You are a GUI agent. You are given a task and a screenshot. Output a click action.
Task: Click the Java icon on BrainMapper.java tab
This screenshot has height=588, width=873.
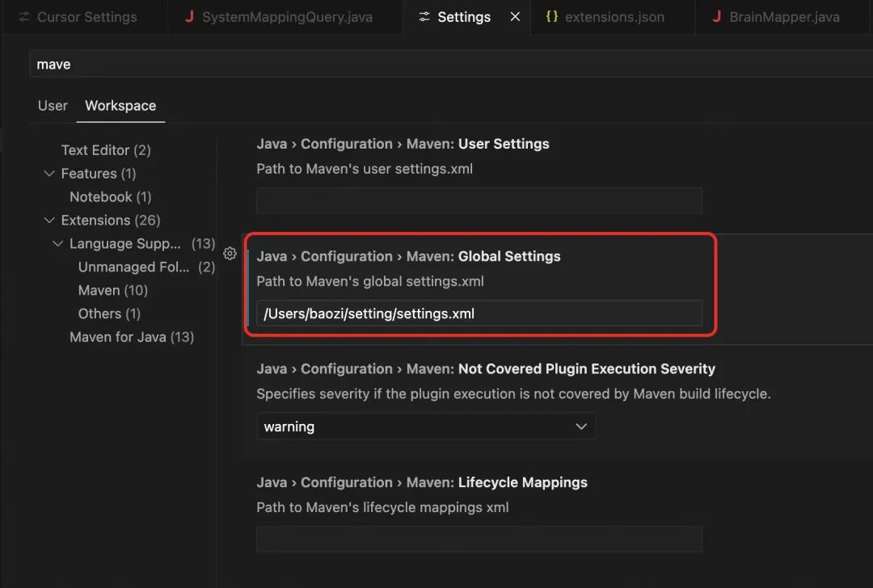pos(716,17)
